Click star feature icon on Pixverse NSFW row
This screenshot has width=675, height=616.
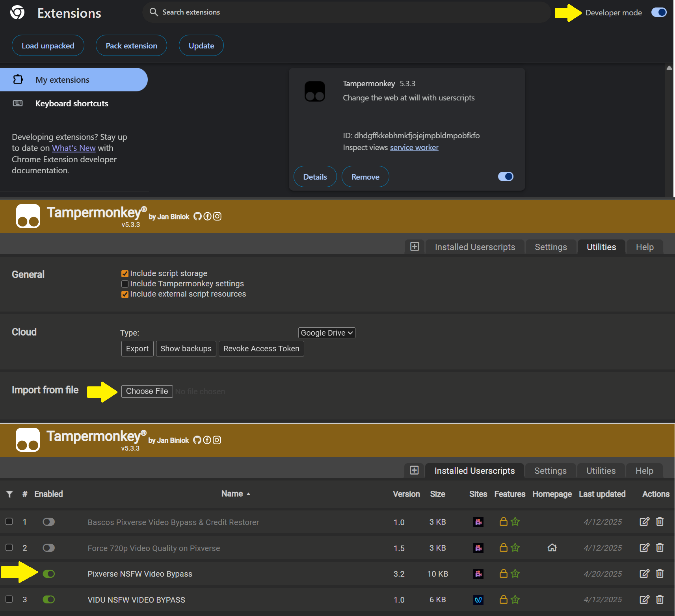(x=515, y=573)
